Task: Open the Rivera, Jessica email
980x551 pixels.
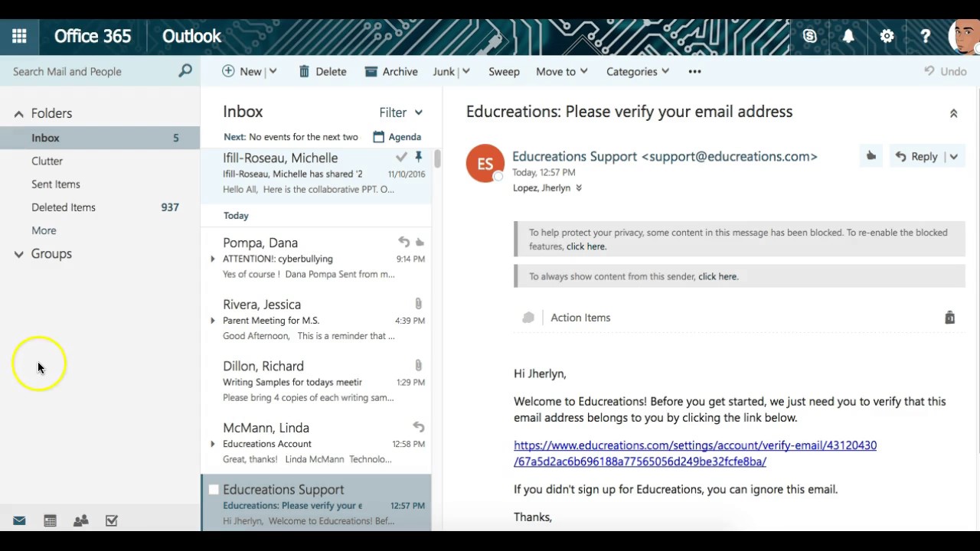Action: pos(316,320)
